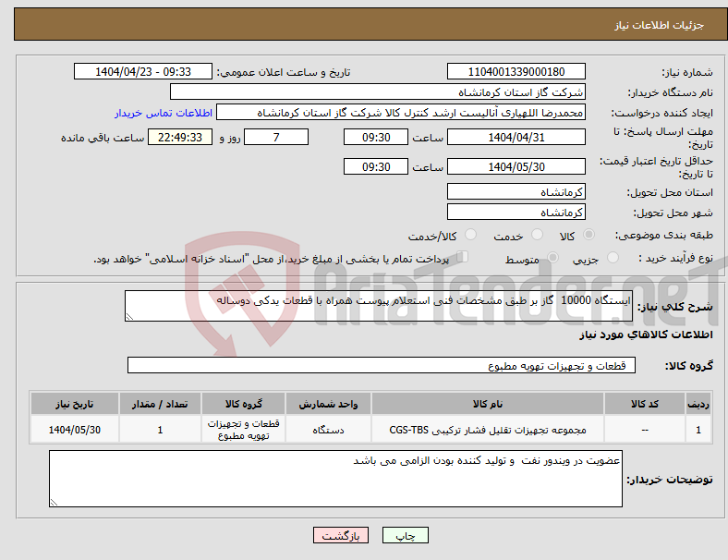Select the خدمت radio button
Image resolution: width=728 pixels, height=560 pixels.
537,235
